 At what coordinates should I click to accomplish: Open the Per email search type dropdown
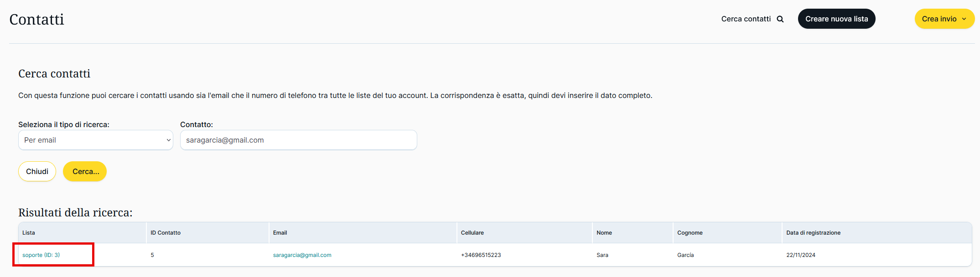pos(96,140)
